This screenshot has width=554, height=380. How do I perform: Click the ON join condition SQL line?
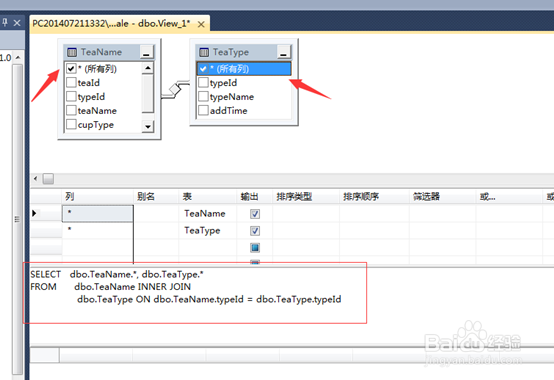click(x=209, y=299)
